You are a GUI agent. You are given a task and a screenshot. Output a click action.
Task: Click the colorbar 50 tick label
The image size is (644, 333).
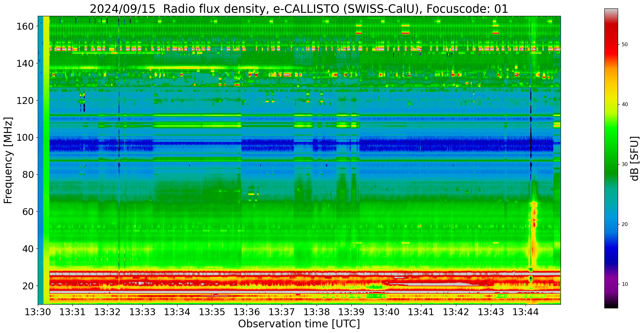click(x=625, y=45)
